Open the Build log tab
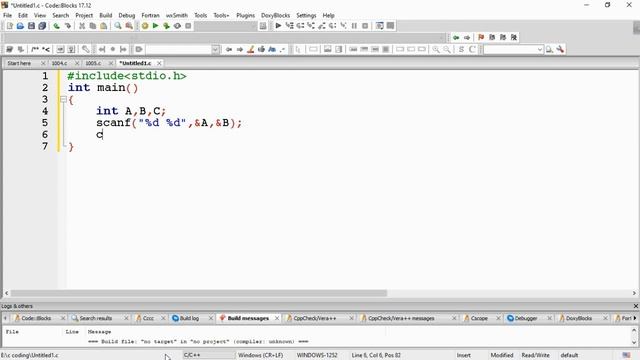The width and height of the screenshot is (640, 360). 189,318
